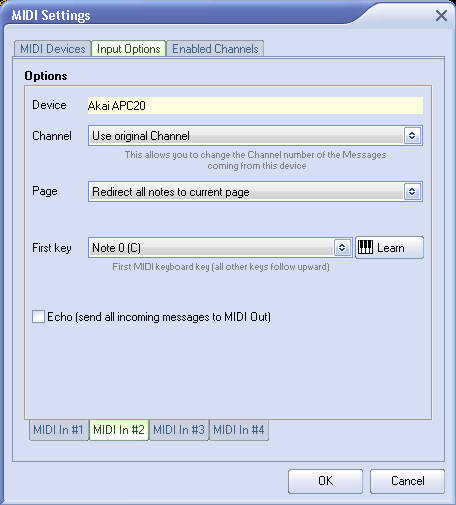Switch to the MIDI Devices tab

coord(53,49)
